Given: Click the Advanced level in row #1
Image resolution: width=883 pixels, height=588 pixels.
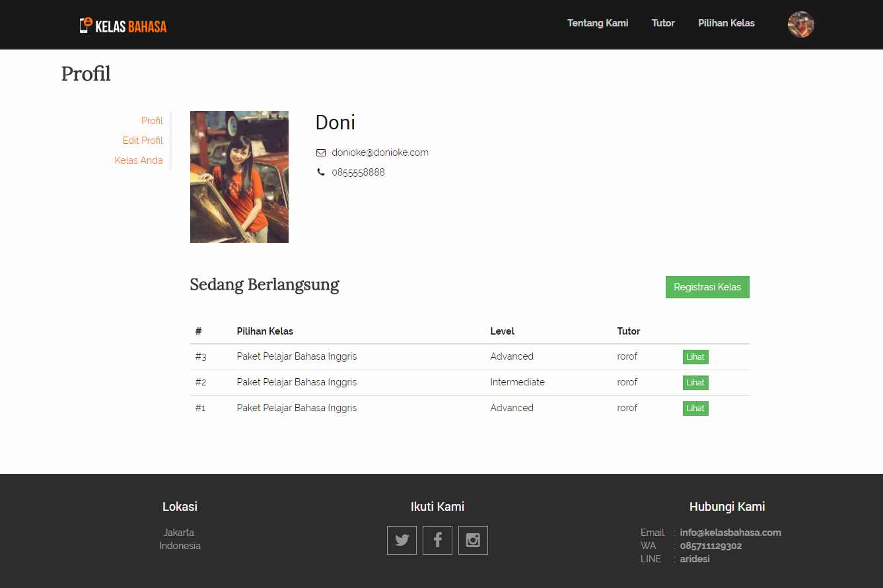Looking at the screenshot, I should (512, 408).
